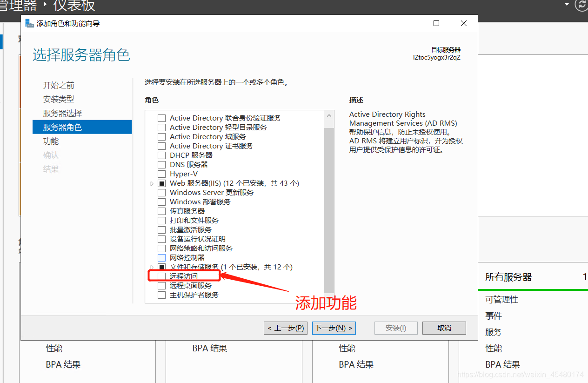Click the wizard icon in the title bar
Image resolution: width=588 pixels, height=383 pixels.
point(30,23)
